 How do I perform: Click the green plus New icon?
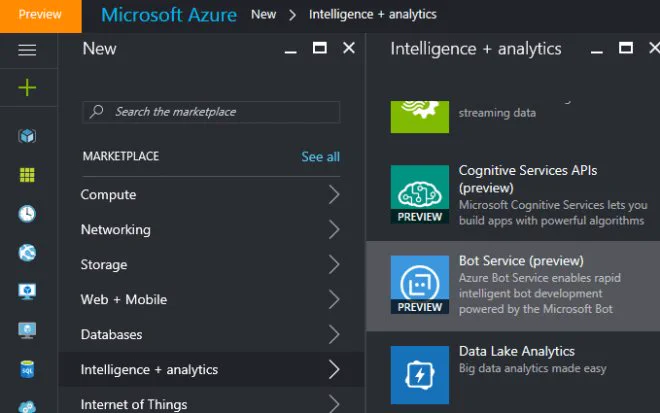click(27, 88)
